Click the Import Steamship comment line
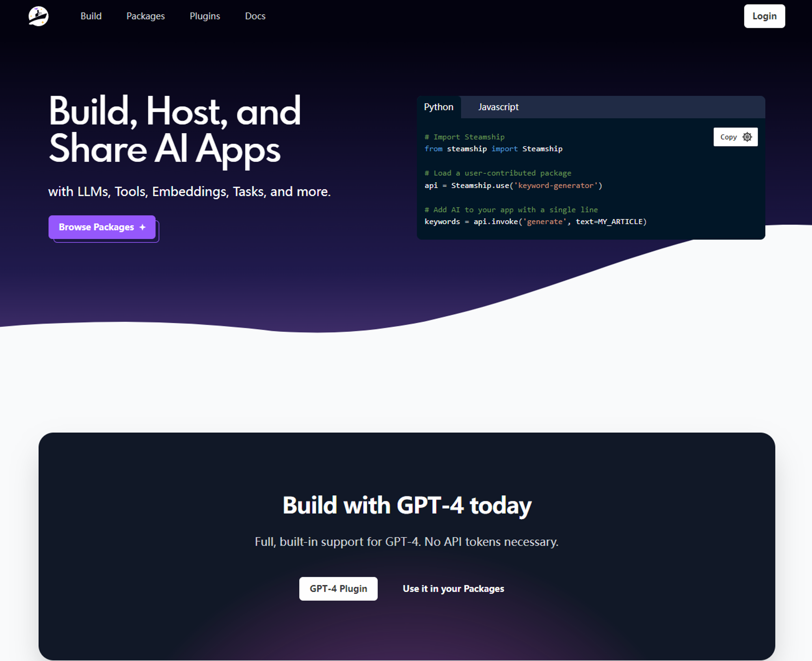 [464, 137]
